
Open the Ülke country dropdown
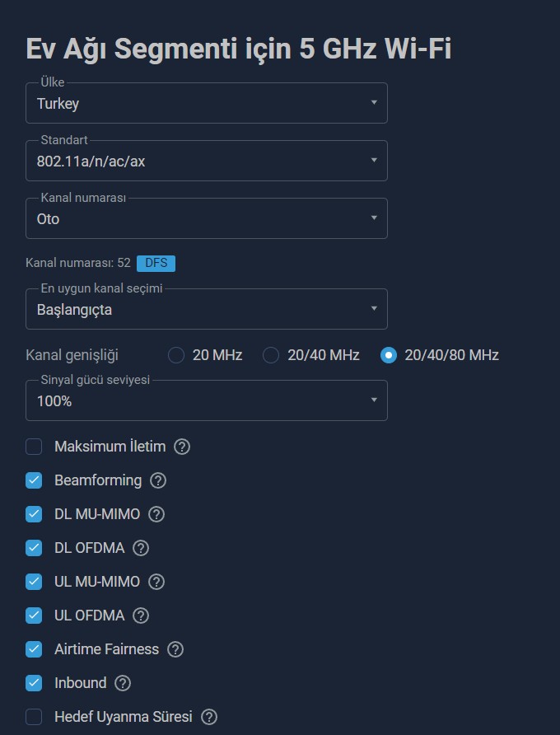click(x=207, y=103)
